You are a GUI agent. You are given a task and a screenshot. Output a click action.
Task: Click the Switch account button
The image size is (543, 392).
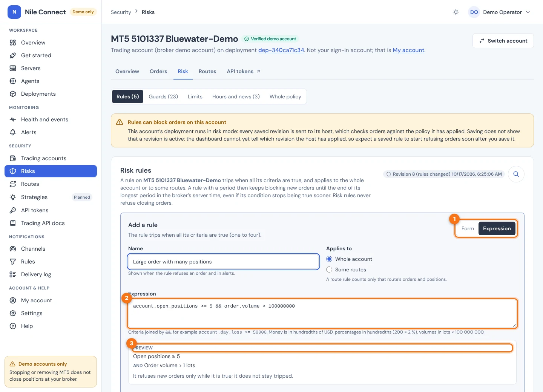503,41
